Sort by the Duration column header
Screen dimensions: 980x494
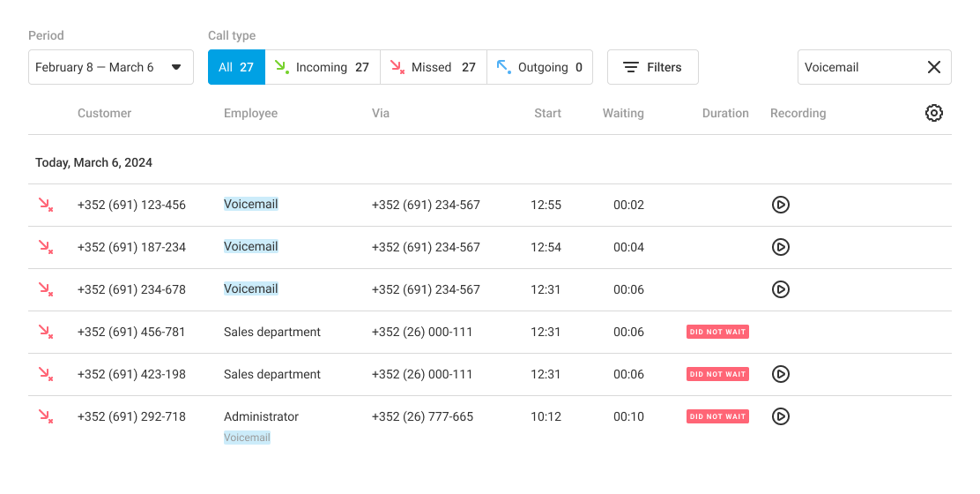pyautogui.click(x=725, y=113)
